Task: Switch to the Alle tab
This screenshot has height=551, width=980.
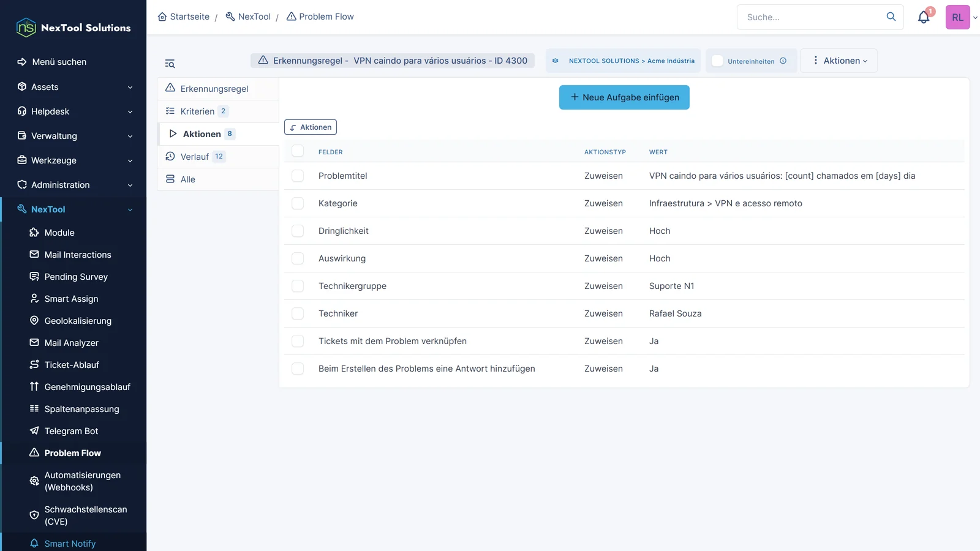Action: (218, 179)
